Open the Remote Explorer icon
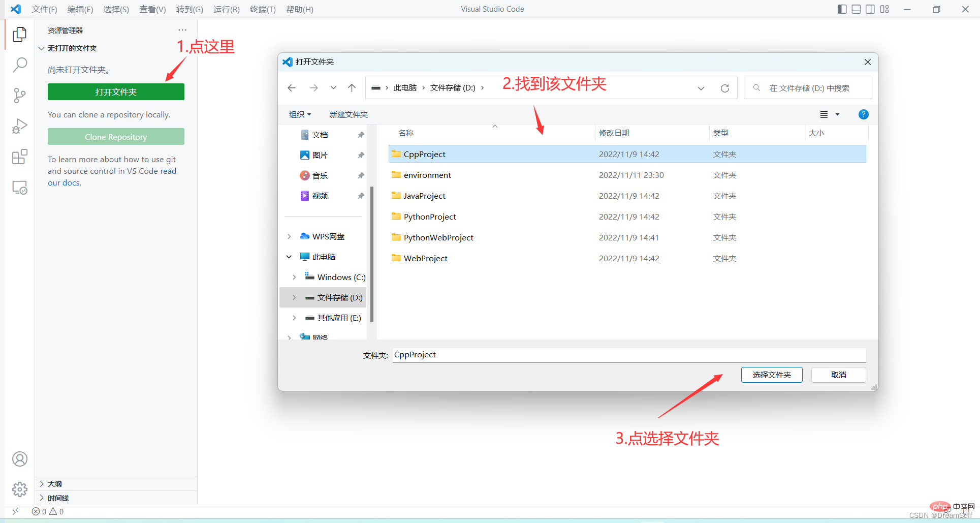The image size is (980, 523). (x=19, y=187)
